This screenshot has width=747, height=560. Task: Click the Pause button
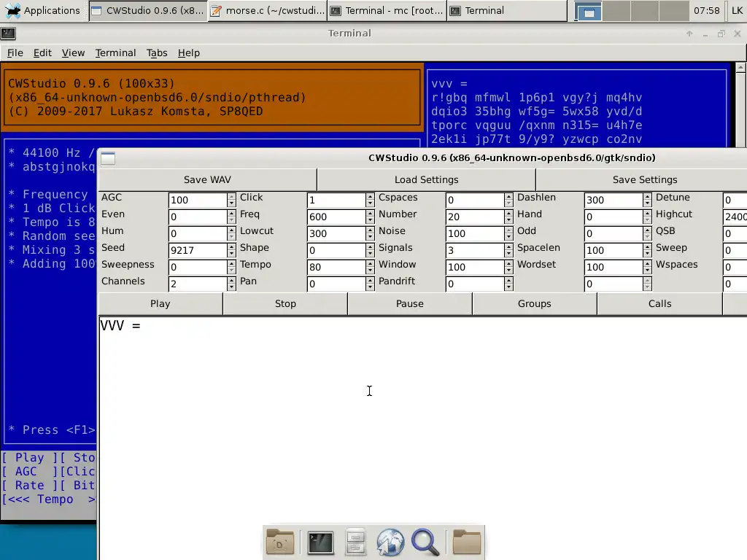[x=410, y=304]
